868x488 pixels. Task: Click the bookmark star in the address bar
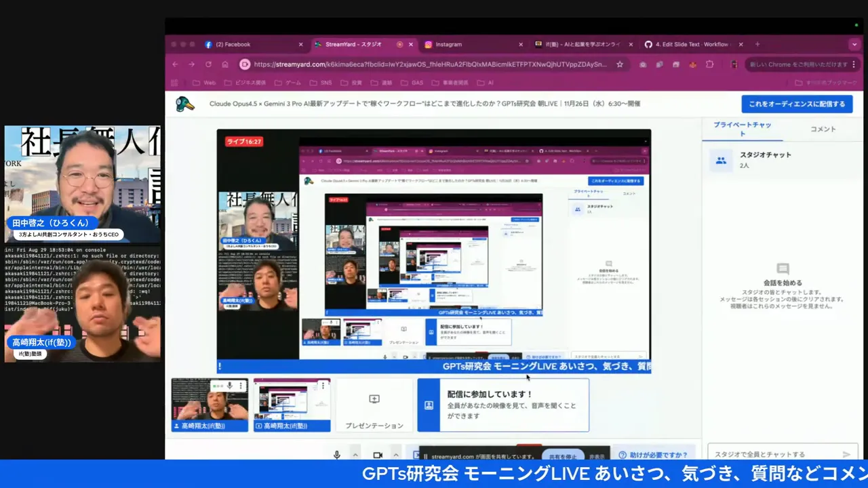tap(620, 64)
